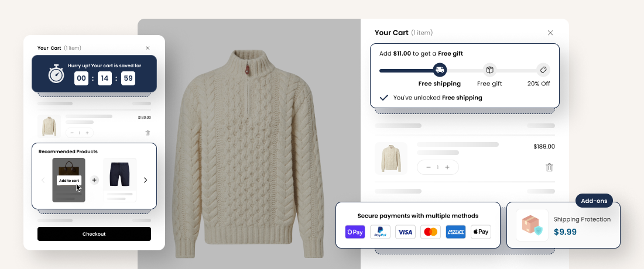Click the rewards progress bar

point(407,71)
